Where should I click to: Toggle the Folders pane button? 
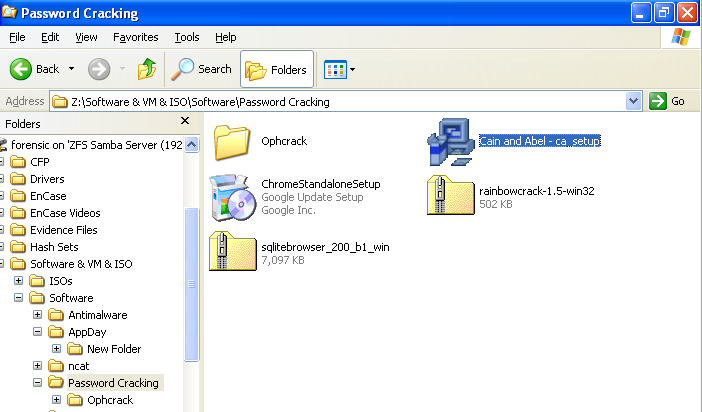coord(277,69)
